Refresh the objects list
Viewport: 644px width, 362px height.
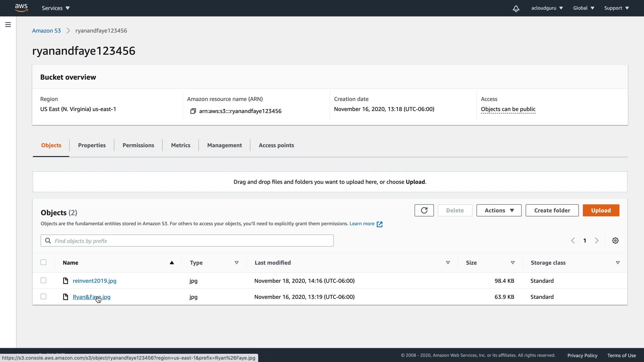coord(424,210)
